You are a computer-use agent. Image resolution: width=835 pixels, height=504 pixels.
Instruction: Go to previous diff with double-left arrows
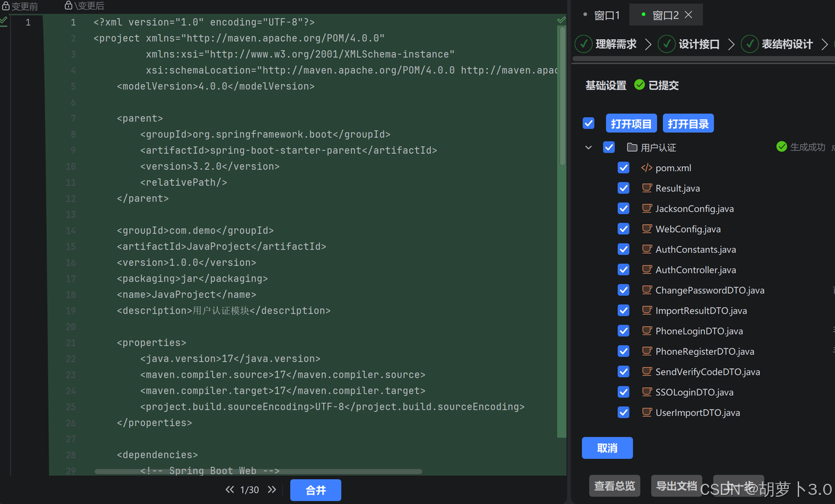[x=230, y=490]
